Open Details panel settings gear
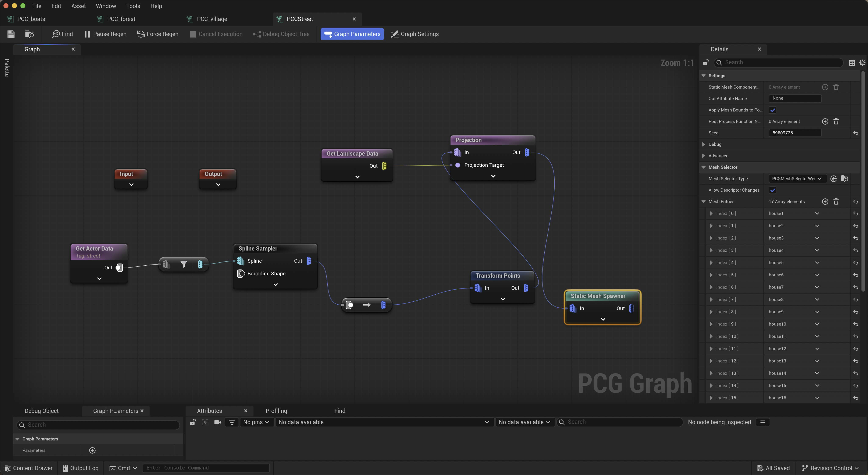Screen dimensions: 868x475 pos(862,63)
